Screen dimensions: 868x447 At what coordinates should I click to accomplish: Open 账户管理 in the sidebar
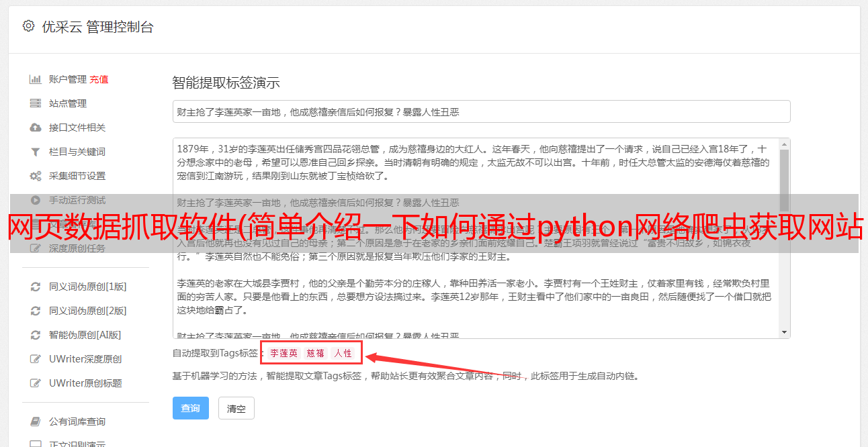click(68, 79)
